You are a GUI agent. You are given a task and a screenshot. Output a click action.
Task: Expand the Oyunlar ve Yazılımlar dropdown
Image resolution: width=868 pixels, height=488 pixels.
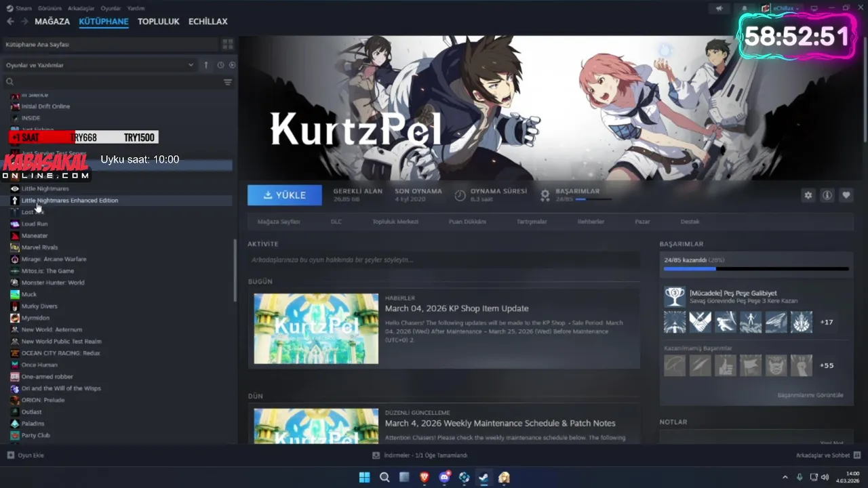[x=99, y=65]
